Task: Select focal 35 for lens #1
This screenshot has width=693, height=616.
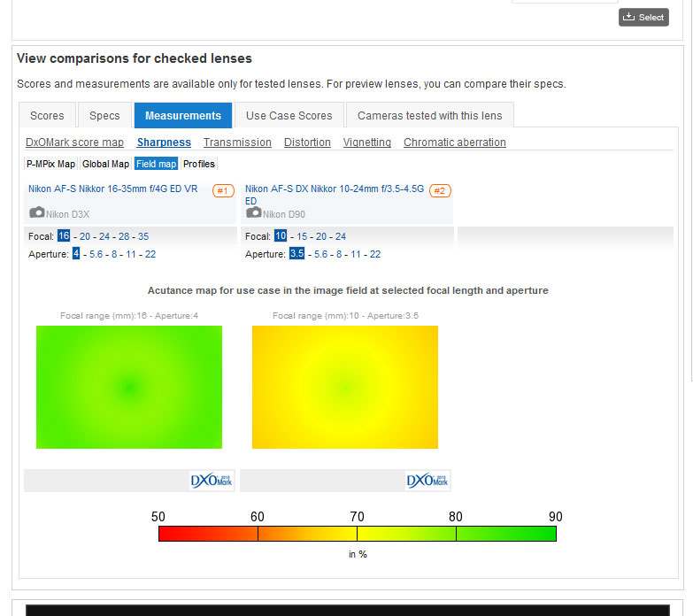Action: pos(143,236)
